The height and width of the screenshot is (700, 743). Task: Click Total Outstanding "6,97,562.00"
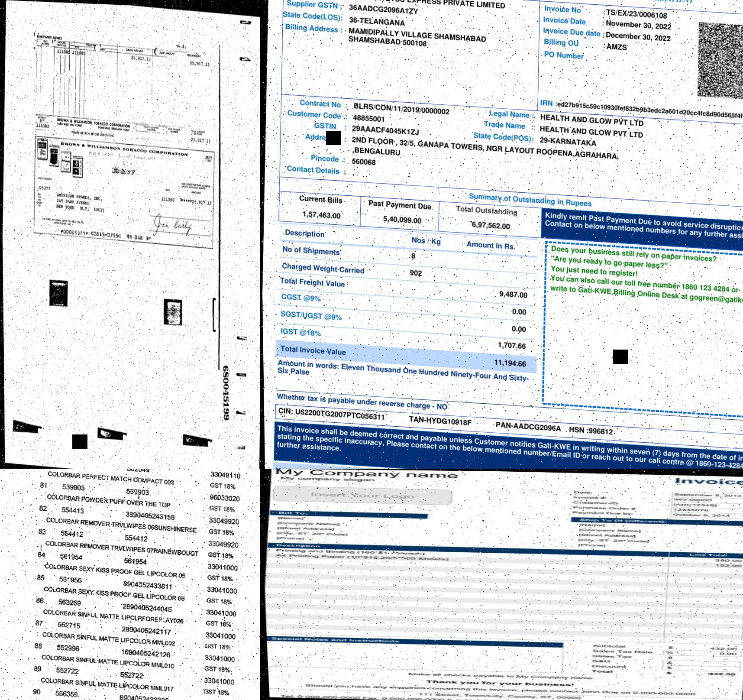(x=491, y=226)
